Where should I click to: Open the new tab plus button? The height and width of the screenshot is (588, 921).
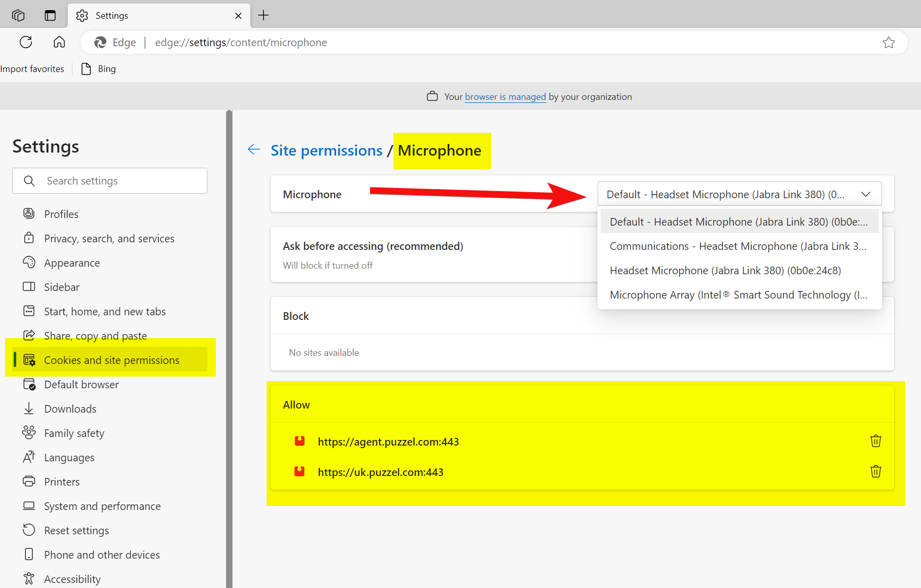[x=264, y=15]
